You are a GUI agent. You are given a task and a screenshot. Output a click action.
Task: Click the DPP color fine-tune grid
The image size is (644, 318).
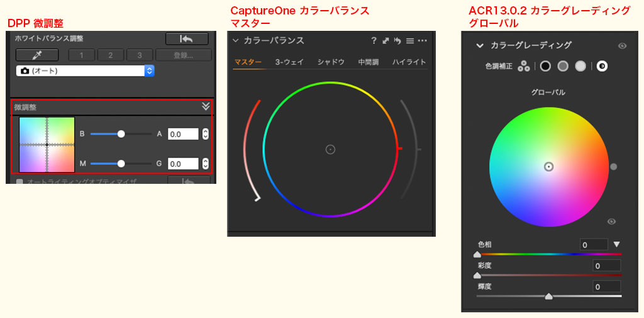tap(47, 144)
